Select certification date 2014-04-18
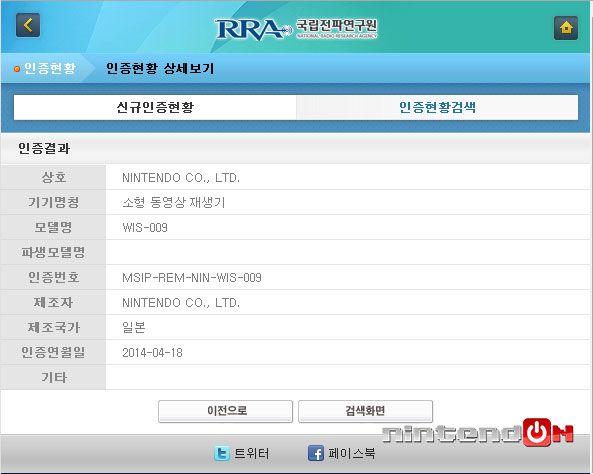Screen dimensions: 593x474 [x=152, y=353]
